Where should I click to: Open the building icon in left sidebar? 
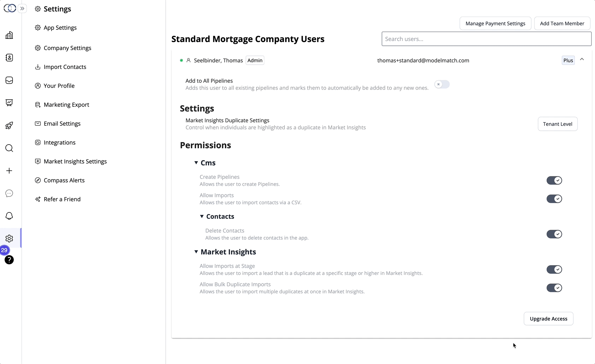pyautogui.click(x=9, y=35)
